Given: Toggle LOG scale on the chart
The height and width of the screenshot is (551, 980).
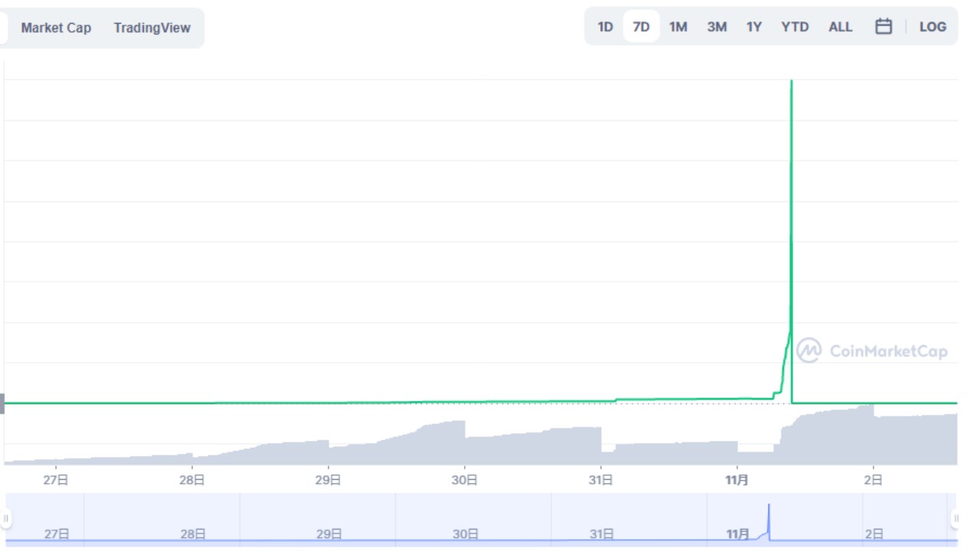Looking at the screenshot, I should click(x=933, y=27).
